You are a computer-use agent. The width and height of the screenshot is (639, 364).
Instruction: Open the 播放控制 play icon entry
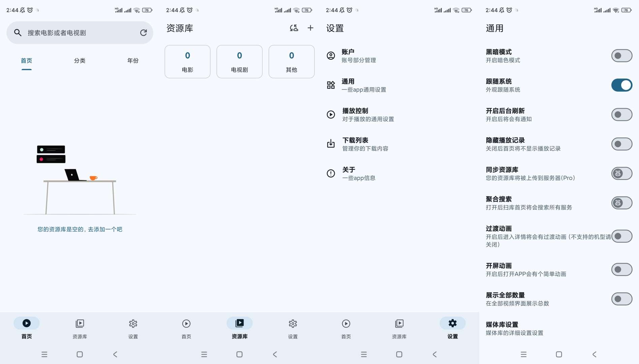[331, 115]
